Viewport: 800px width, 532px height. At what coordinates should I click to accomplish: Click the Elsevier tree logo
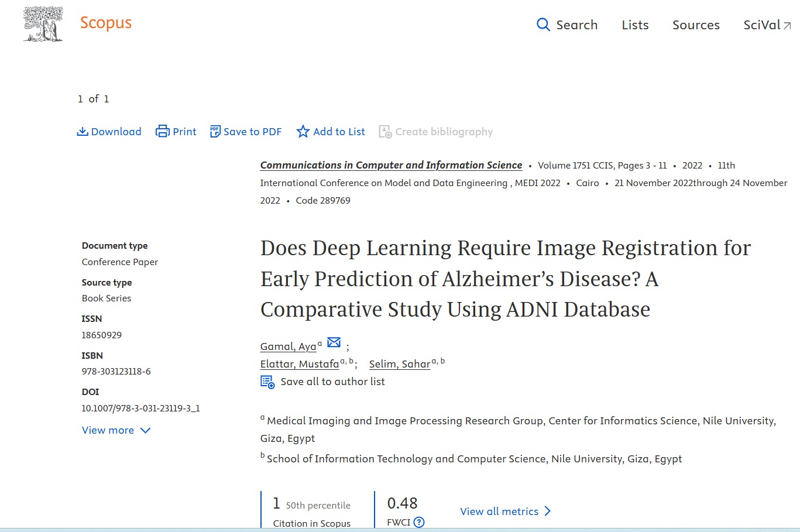point(43,25)
